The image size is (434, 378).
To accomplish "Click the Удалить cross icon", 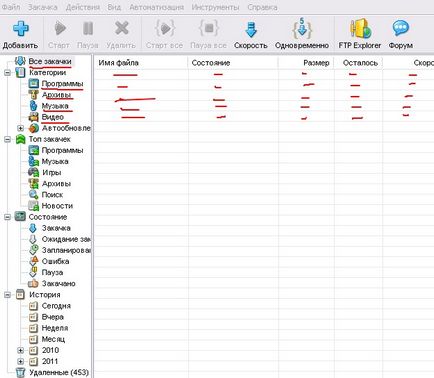I will pyautogui.click(x=122, y=28).
